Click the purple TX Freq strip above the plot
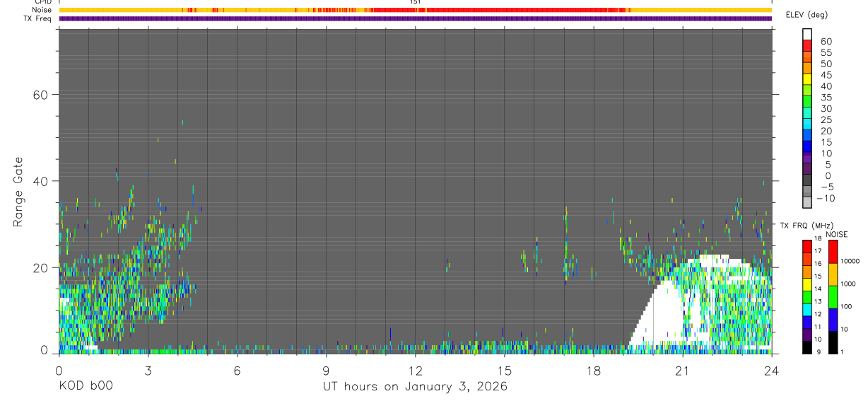Image resolution: width=868 pixels, height=401 pixels. click(415, 18)
